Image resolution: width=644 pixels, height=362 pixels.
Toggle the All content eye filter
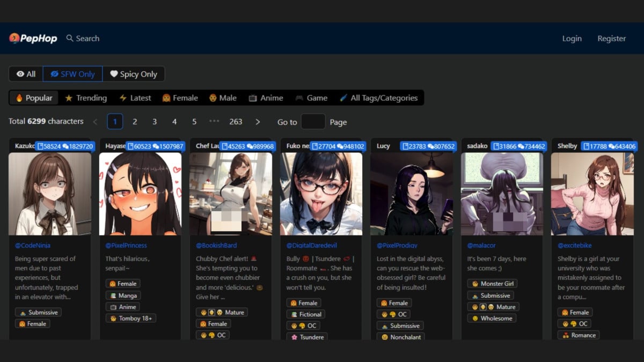(26, 74)
